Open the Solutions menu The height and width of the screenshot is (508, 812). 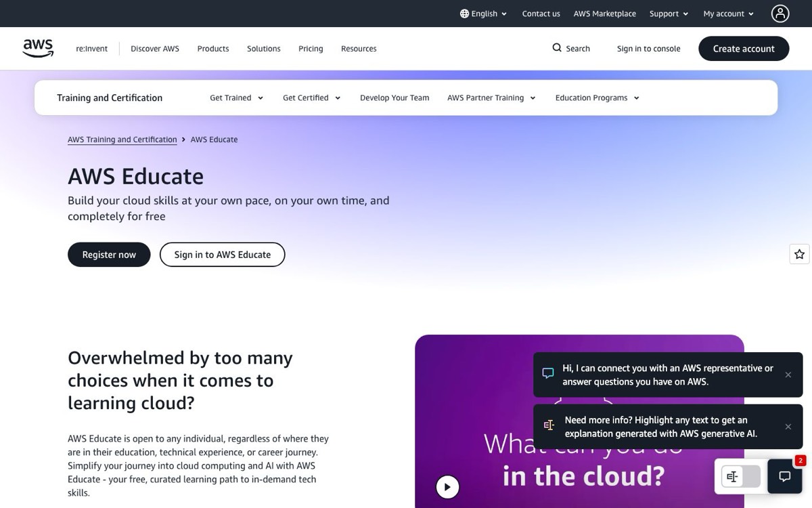pyautogui.click(x=264, y=49)
